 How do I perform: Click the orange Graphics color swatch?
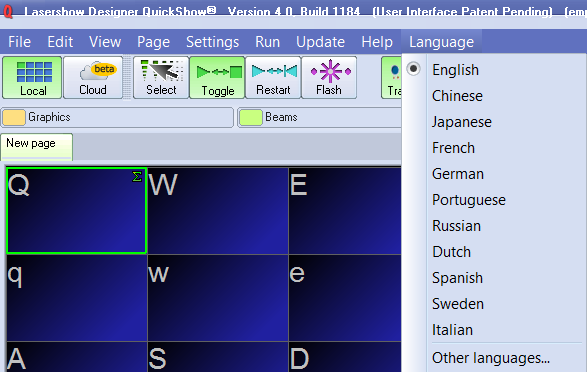(x=14, y=118)
